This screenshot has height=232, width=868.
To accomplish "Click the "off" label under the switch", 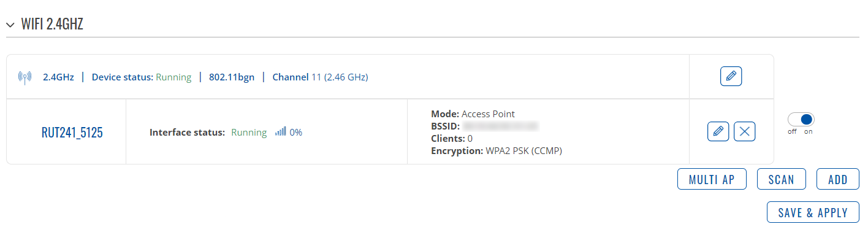I will (792, 132).
